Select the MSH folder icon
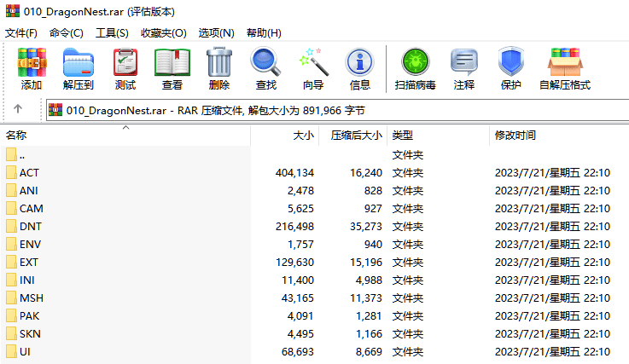The image size is (629, 364). (x=12, y=298)
